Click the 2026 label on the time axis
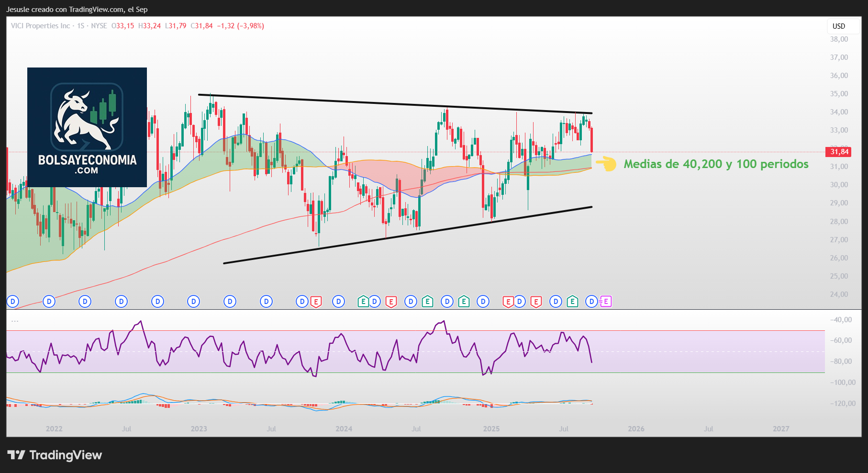Image resolution: width=868 pixels, height=473 pixels. (636, 429)
